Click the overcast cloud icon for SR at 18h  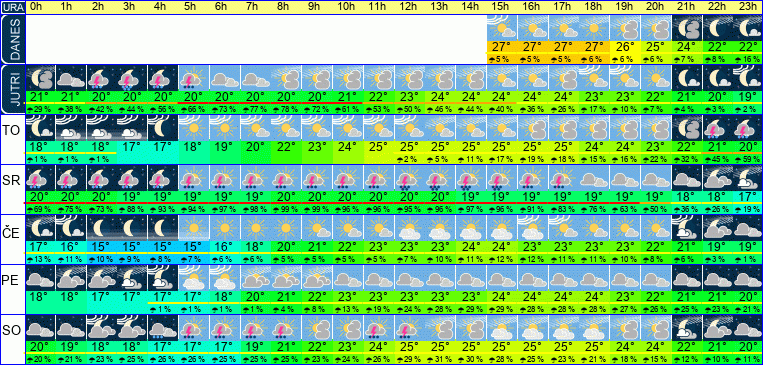click(594, 178)
